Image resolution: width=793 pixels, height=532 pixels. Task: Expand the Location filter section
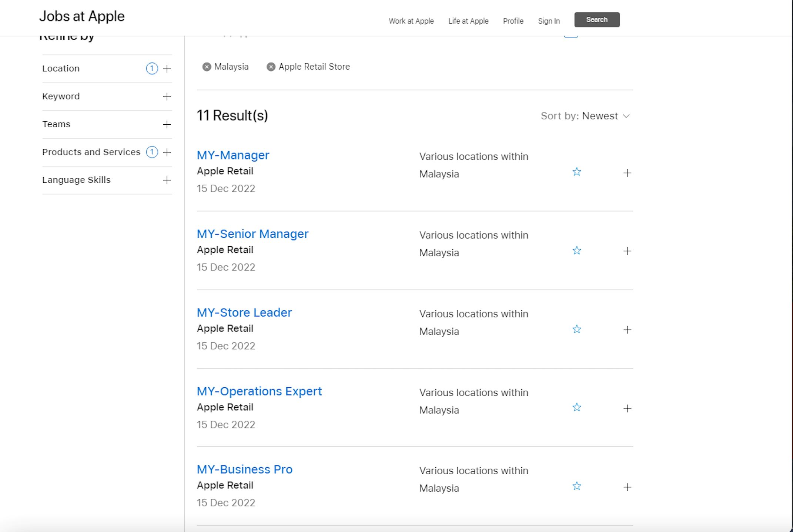coord(167,69)
